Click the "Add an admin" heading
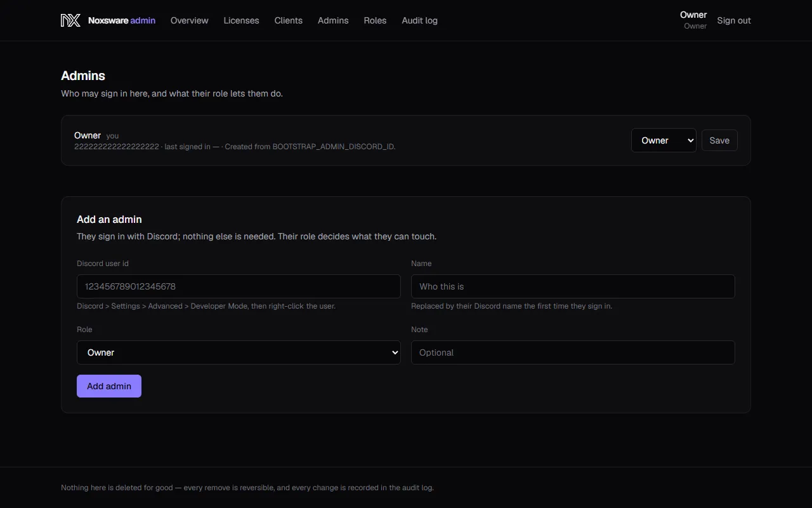812x508 pixels. coord(109,219)
